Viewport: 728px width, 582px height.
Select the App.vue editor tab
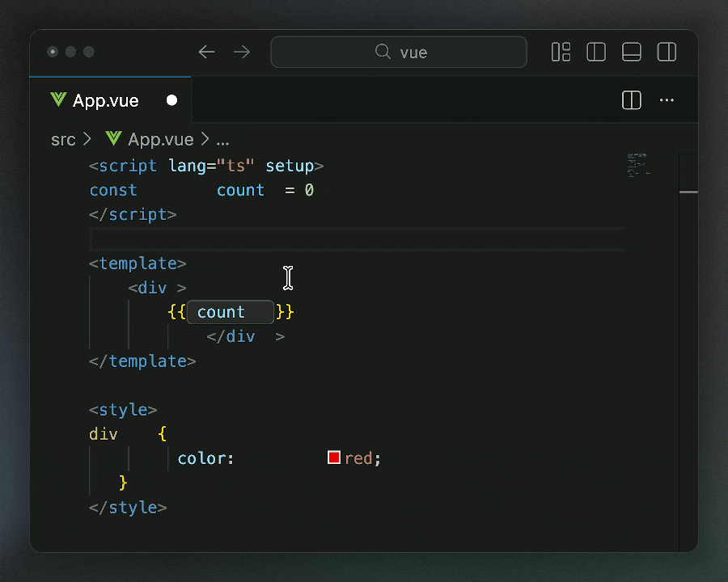click(106, 100)
